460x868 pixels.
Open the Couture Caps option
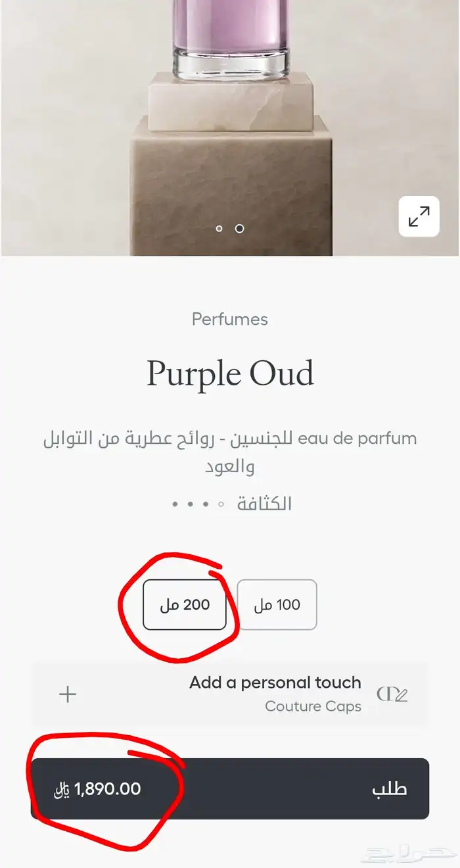tap(313, 706)
